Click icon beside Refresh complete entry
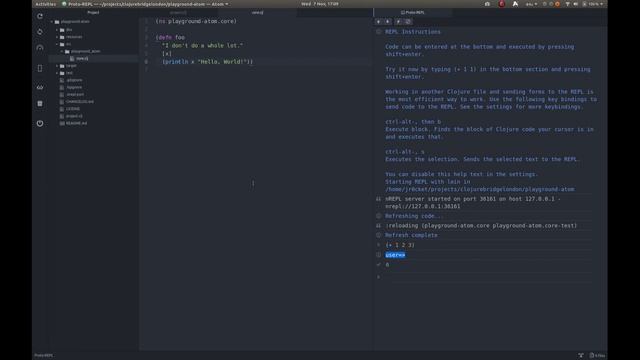 tap(378, 235)
